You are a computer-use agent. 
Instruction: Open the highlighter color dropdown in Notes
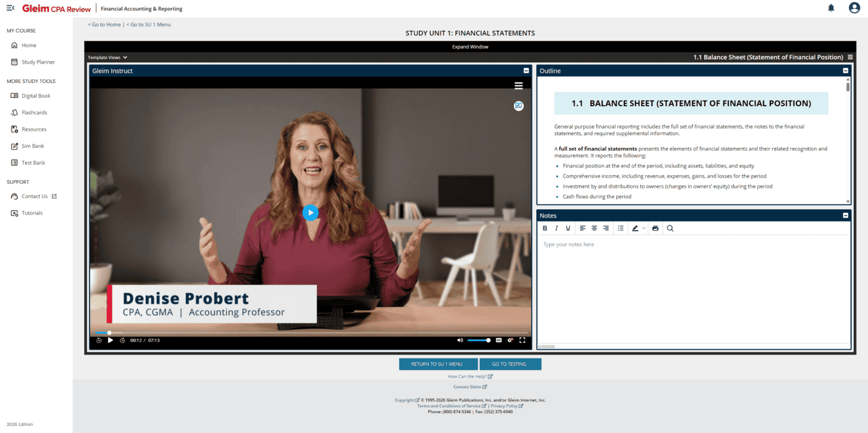pyautogui.click(x=644, y=228)
